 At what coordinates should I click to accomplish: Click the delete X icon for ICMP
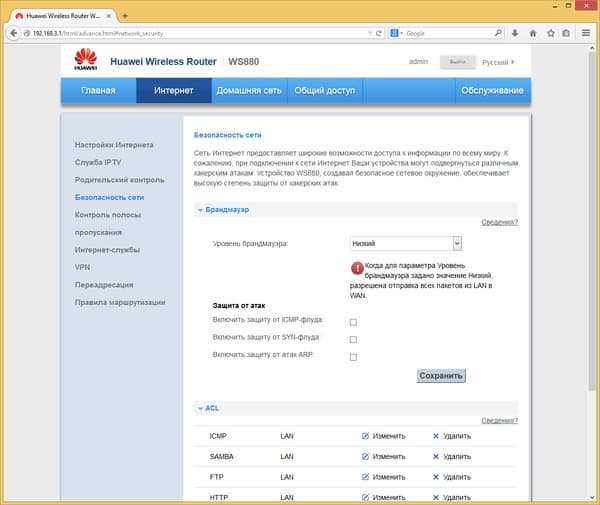436,436
